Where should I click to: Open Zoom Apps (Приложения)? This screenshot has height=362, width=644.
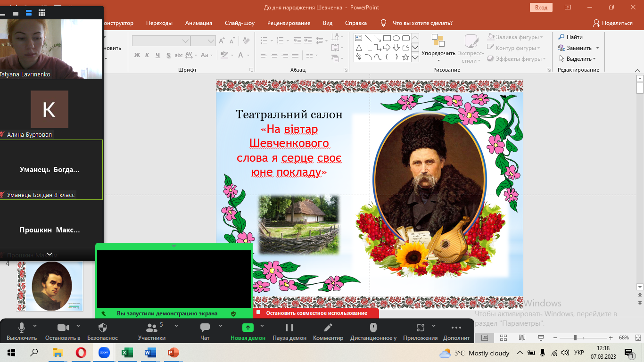[x=420, y=331]
